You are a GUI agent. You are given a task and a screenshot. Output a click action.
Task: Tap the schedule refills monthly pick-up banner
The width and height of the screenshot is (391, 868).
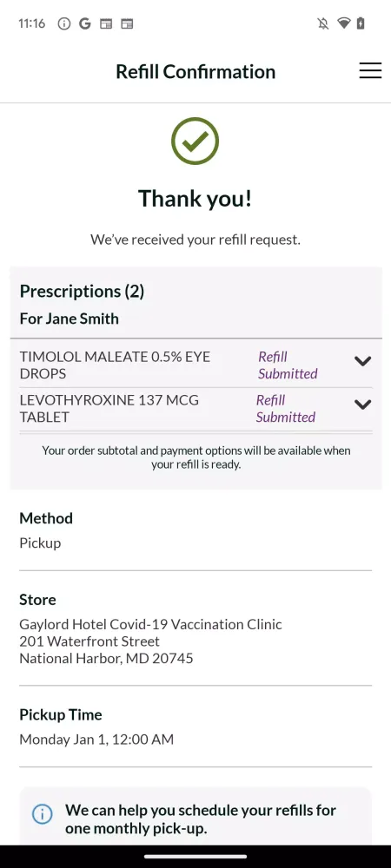click(x=195, y=817)
